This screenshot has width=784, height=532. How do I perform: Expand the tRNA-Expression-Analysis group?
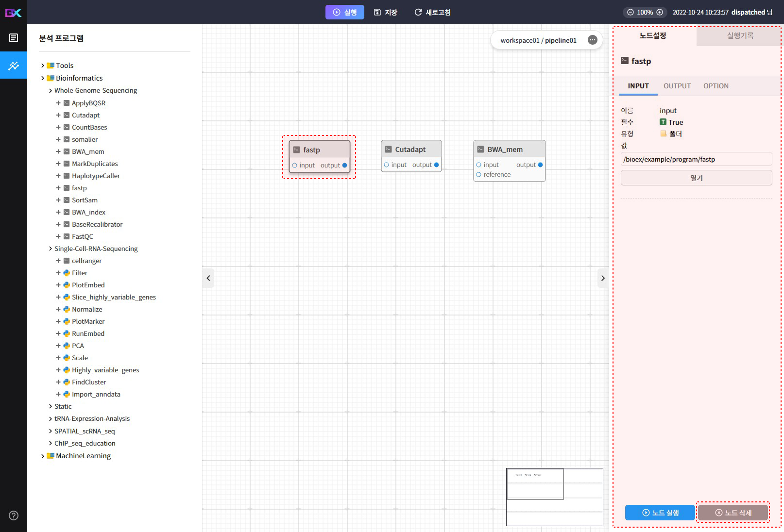[x=51, y=418]
